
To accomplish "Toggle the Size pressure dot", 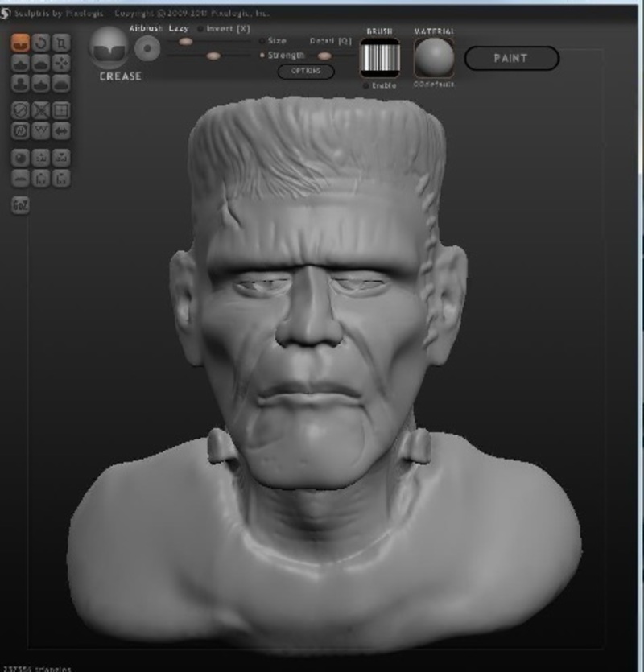I will pyautogui.click(x=262, y=41).
